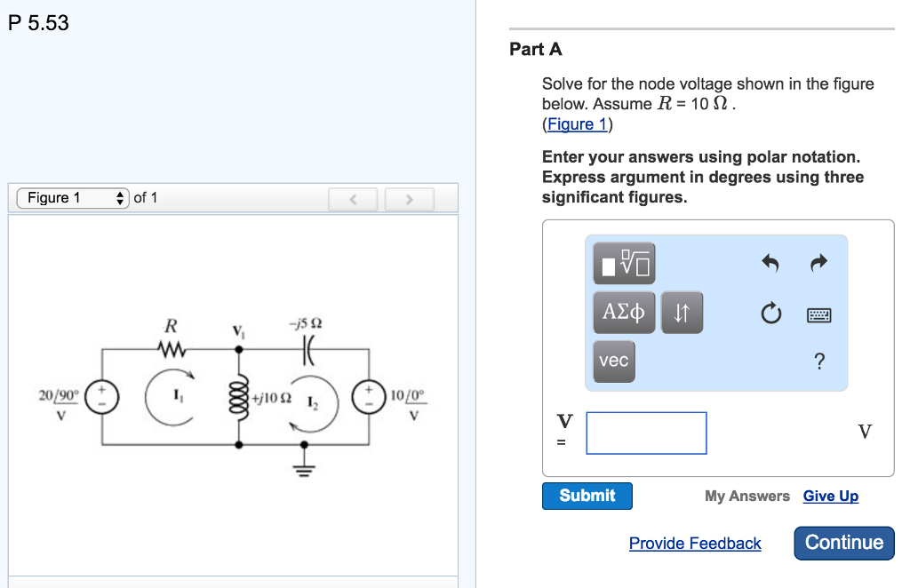Select the Part A heading

[535, 50]
